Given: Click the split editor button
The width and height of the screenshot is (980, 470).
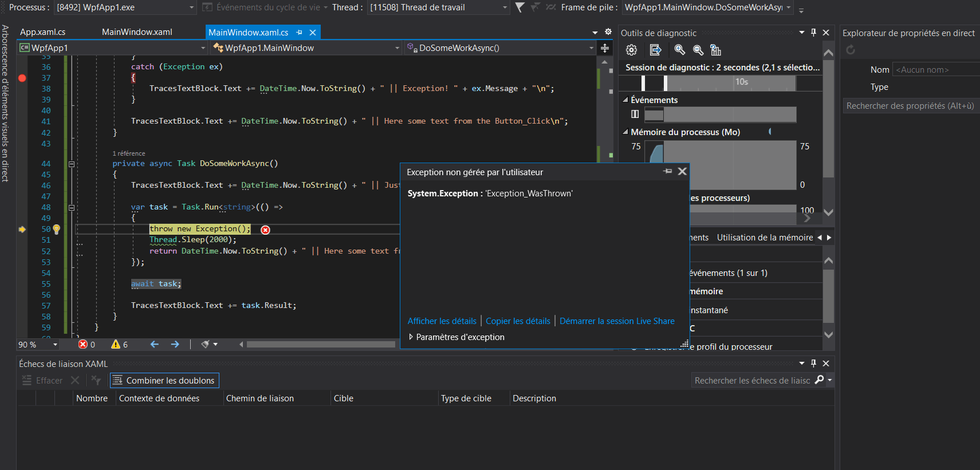Looking at the screenshot, I should (x=605, y=48).
